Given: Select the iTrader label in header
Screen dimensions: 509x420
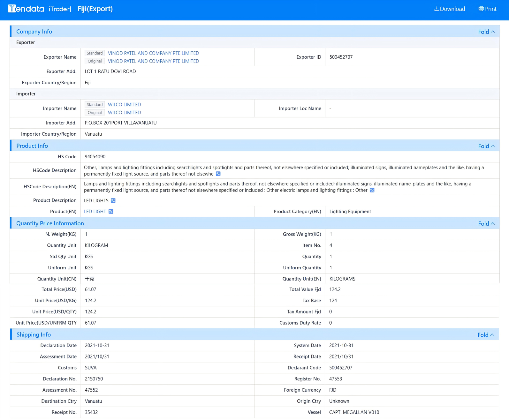Looking at the screenshot, I should (x=59, y=9).
